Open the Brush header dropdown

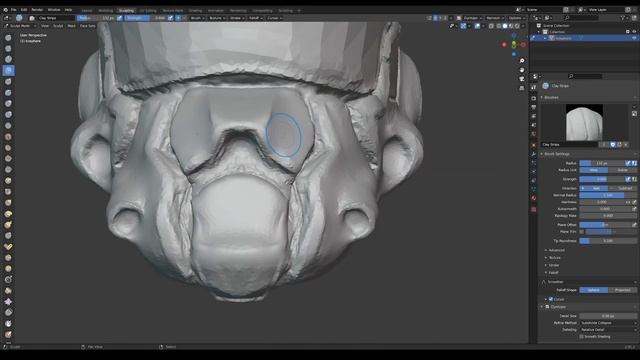(x=197, y=18)
